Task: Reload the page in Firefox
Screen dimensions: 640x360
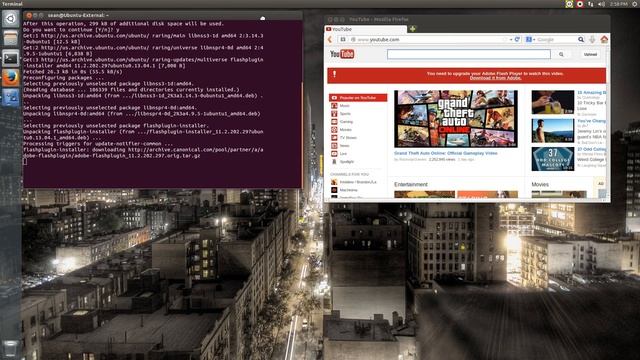Action: point(517,40)
